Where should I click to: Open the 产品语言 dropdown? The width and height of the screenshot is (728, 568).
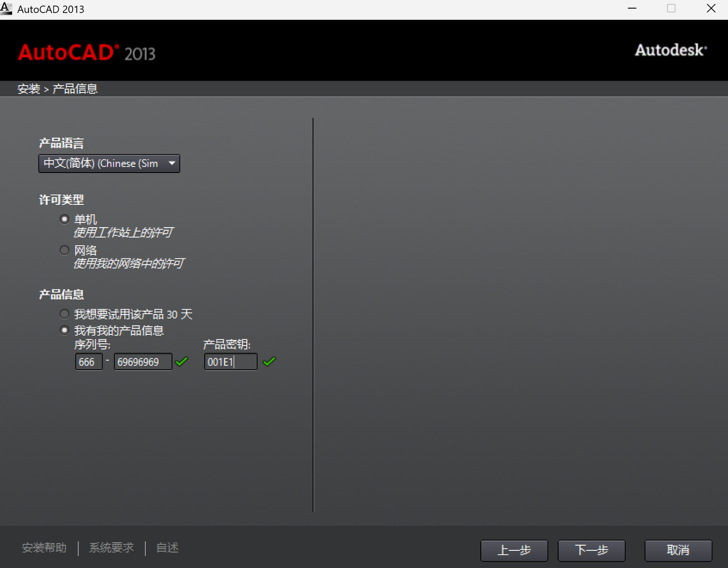(x=109, y=163)
